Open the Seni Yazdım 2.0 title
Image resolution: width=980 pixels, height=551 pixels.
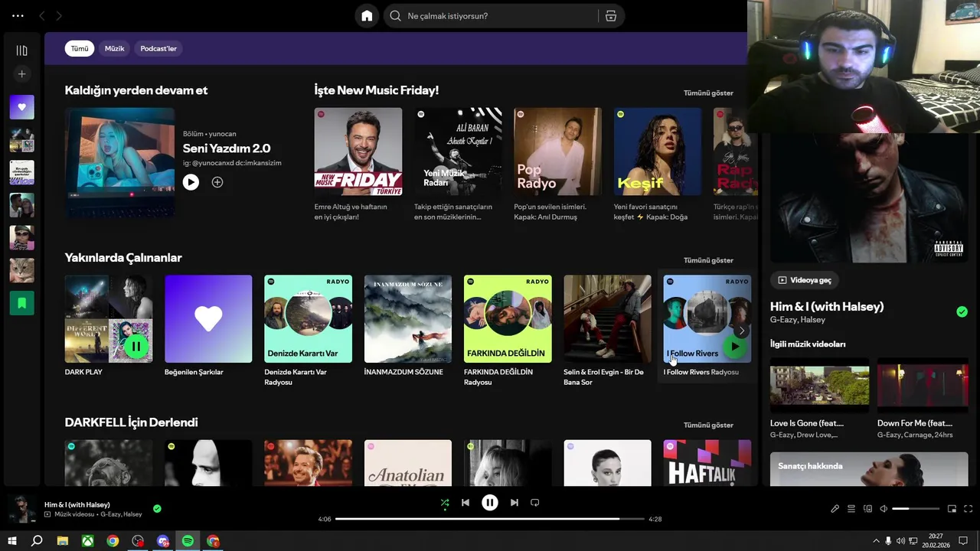pos(227,148)
